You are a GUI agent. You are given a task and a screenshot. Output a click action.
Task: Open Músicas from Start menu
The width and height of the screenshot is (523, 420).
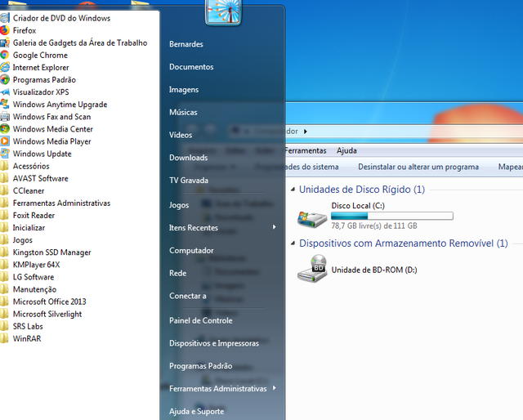(x=183, y=112)
